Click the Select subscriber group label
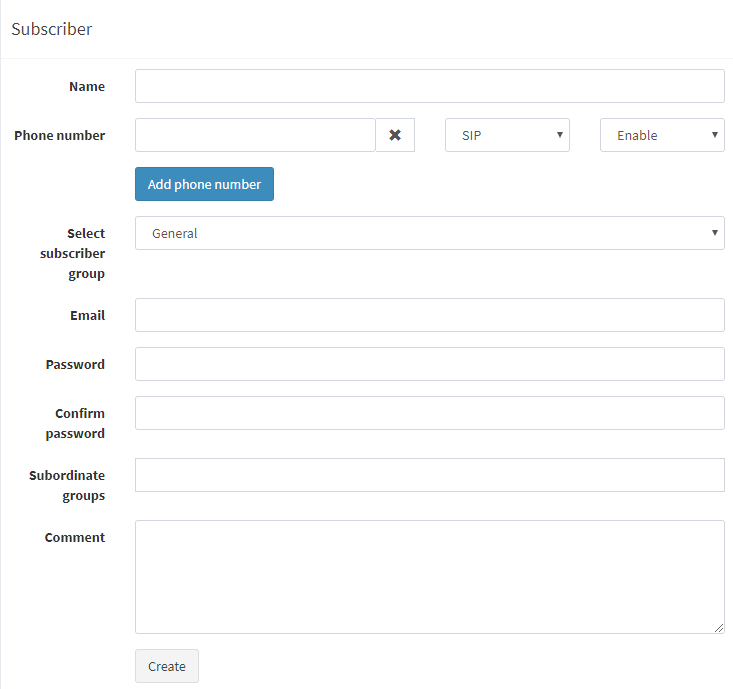 coord(72,253)
